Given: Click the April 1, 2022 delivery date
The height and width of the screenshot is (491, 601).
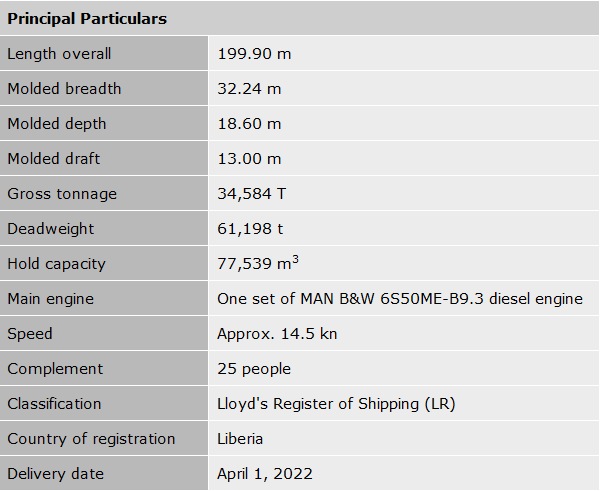Looking at the screenshot, I should 264,474.
